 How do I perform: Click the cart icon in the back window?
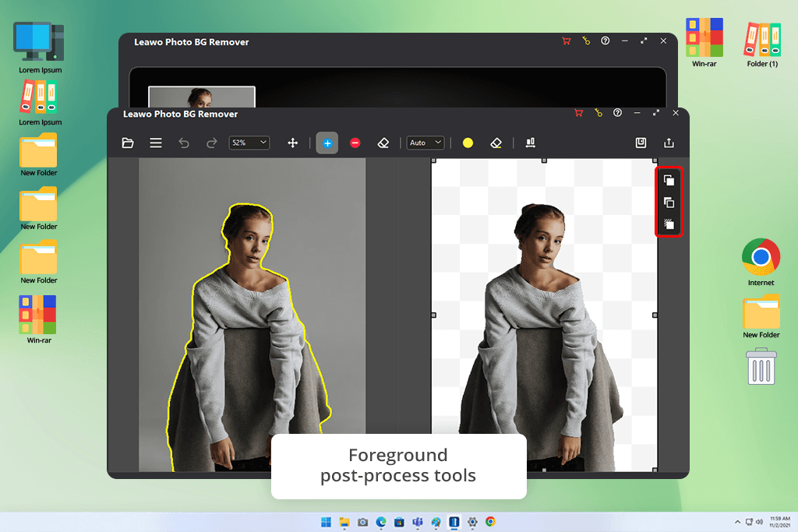[567, 41]
